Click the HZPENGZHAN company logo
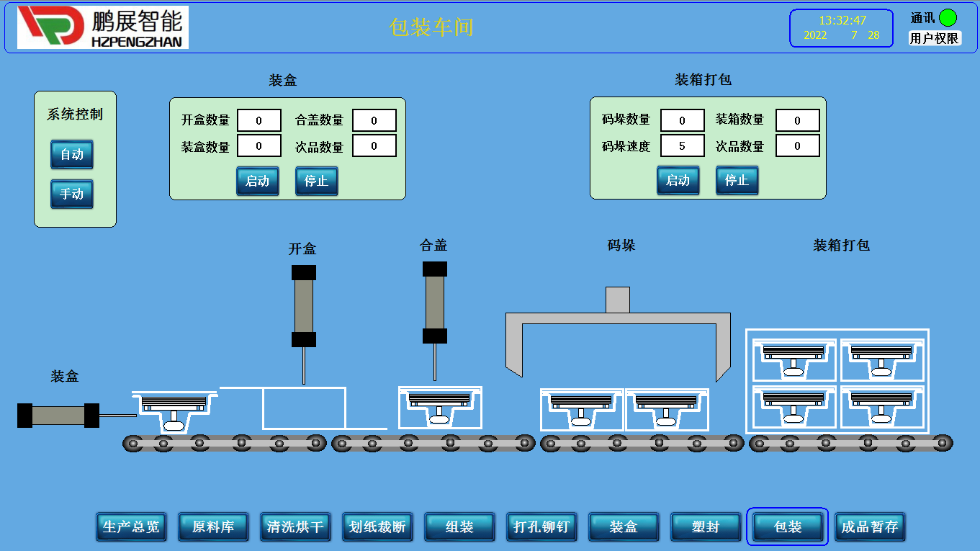Viewport: 980px width, 551px height. click(x=103, y=27)
